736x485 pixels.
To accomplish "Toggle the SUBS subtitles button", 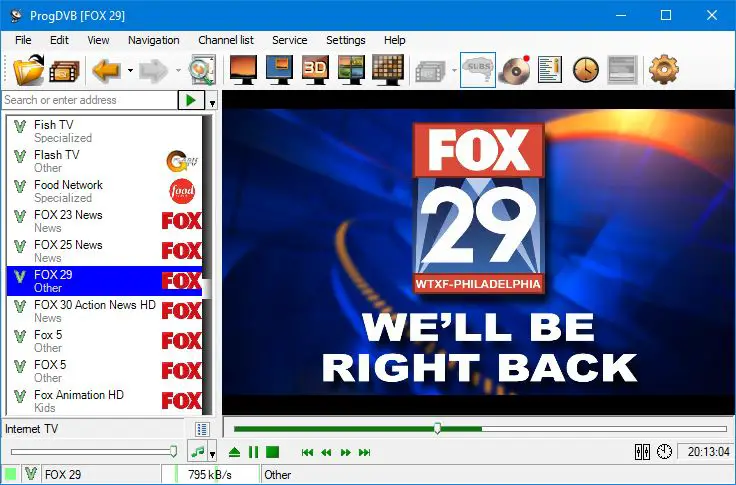I will coord(478,70).
